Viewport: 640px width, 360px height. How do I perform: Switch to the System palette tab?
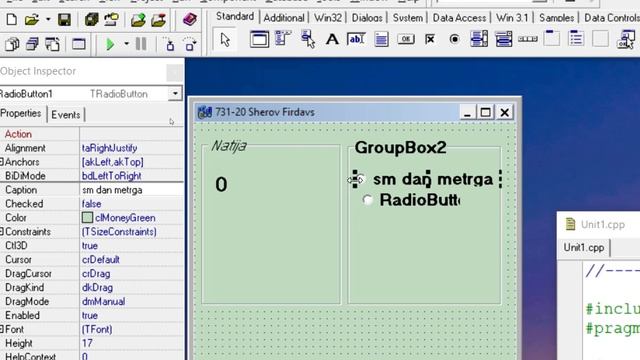pyautogui.click(x=408, y=18)
